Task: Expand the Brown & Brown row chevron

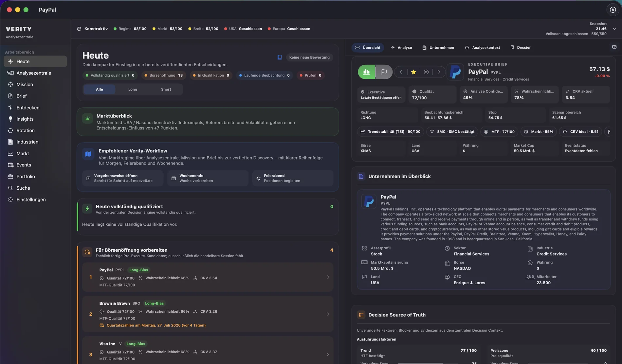Action: pos(328,314)
